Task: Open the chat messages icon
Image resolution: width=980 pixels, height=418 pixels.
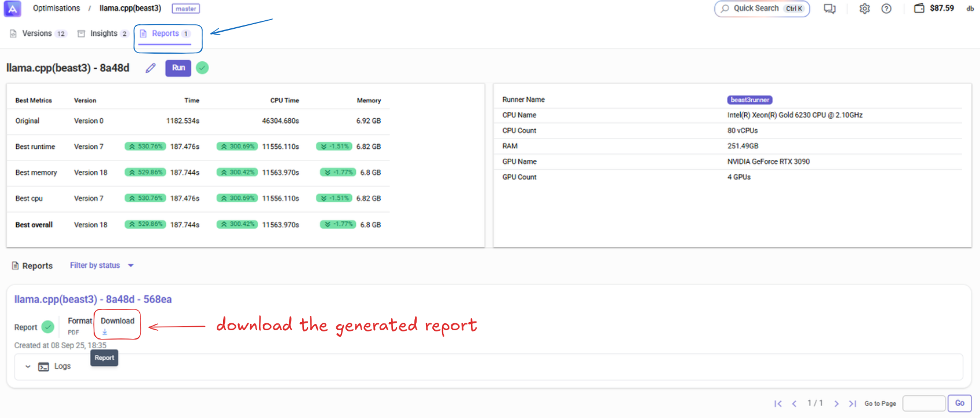Action: 830,9
